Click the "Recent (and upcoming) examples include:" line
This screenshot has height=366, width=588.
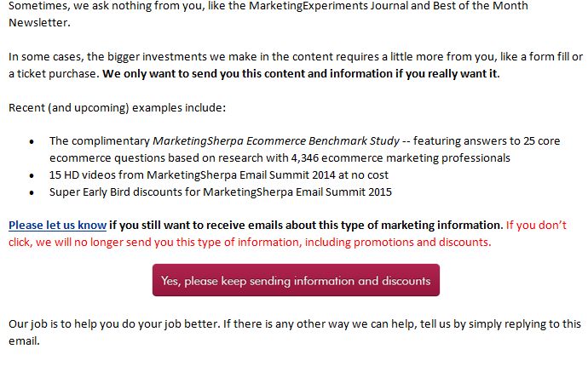(x=117, y=108)
